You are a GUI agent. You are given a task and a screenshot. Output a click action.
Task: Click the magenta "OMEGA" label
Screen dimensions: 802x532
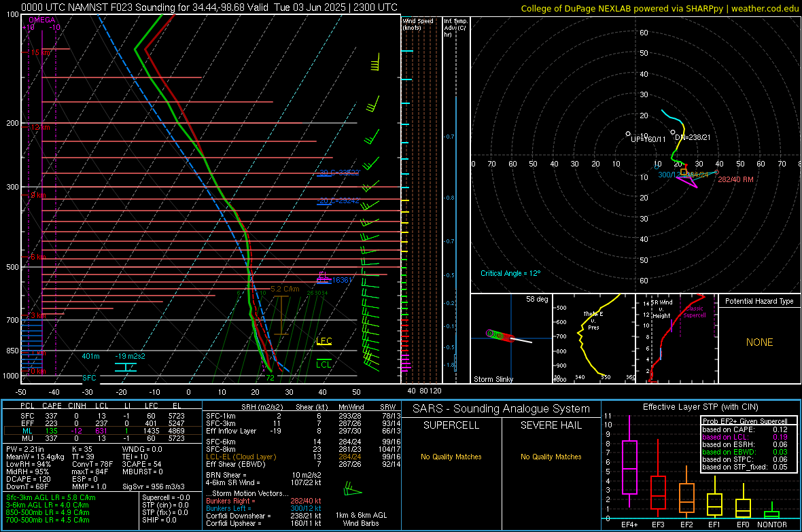coord(42,20)
